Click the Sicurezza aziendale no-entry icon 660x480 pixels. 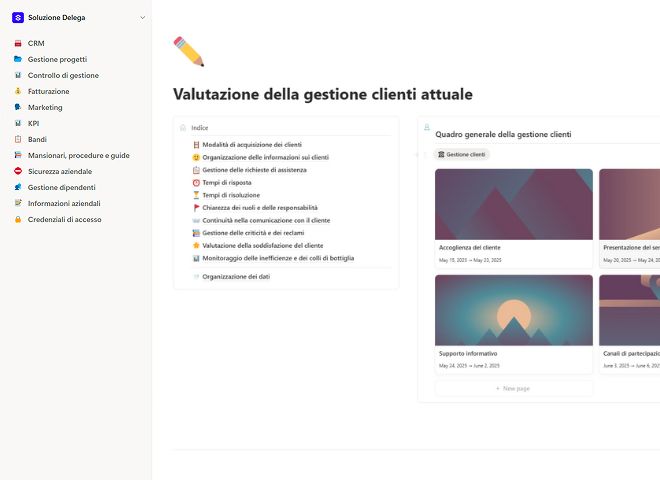click(x=18, y=171)
